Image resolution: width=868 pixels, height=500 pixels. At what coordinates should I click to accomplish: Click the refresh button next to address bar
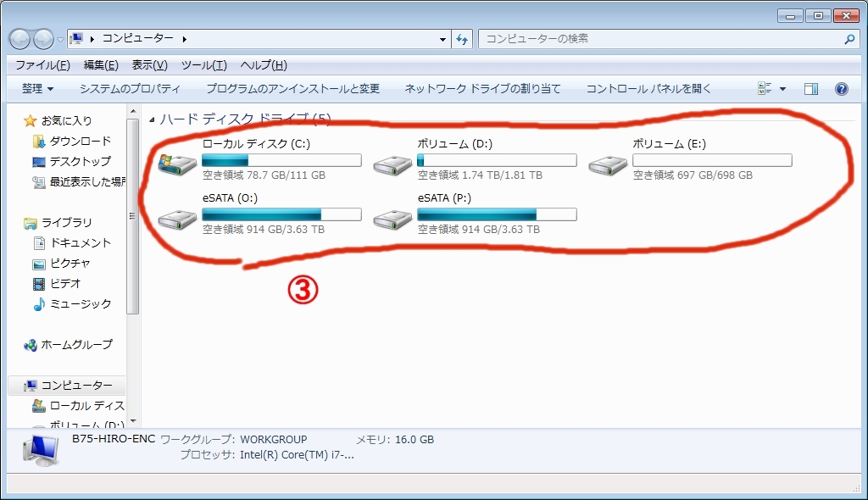click(462, 39)
